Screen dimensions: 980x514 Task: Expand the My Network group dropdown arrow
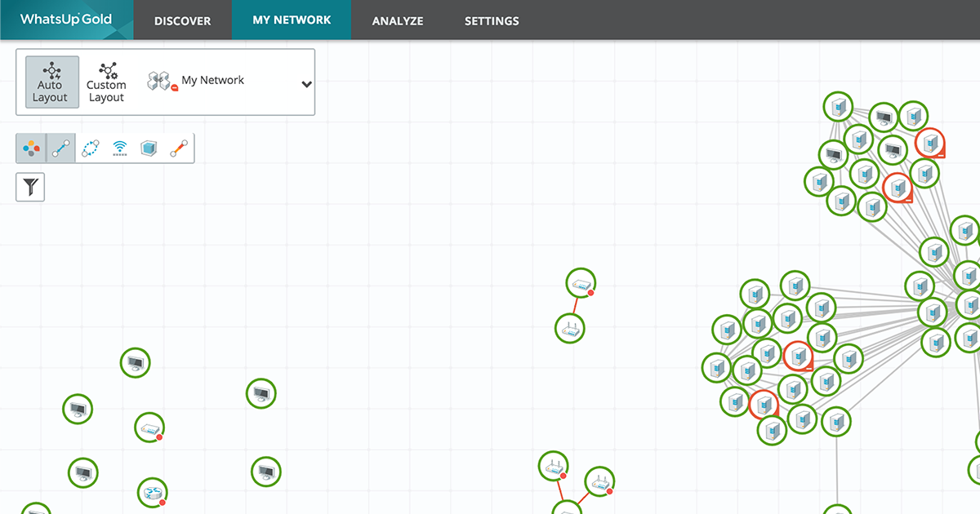[306, 84]
